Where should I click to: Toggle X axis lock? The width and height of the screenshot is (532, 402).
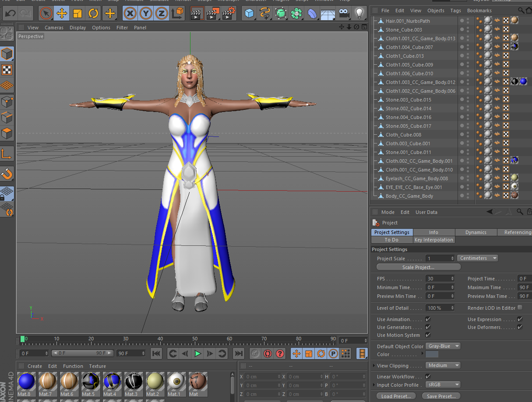coord(130,14)
